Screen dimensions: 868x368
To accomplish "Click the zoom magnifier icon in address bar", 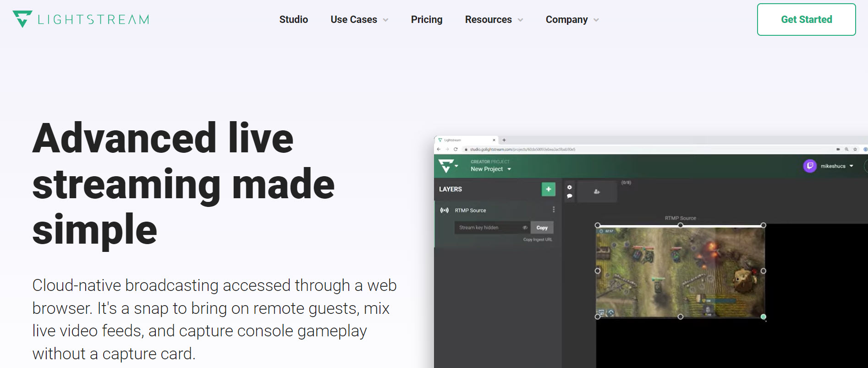I will (x=846, y=149).
